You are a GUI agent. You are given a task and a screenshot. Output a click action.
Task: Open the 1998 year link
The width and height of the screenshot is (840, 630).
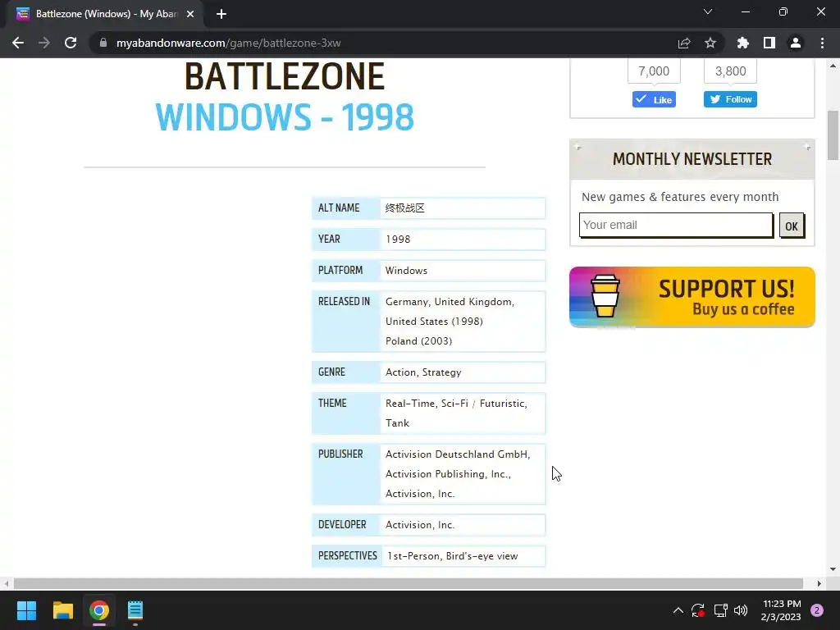click(398, 240)
